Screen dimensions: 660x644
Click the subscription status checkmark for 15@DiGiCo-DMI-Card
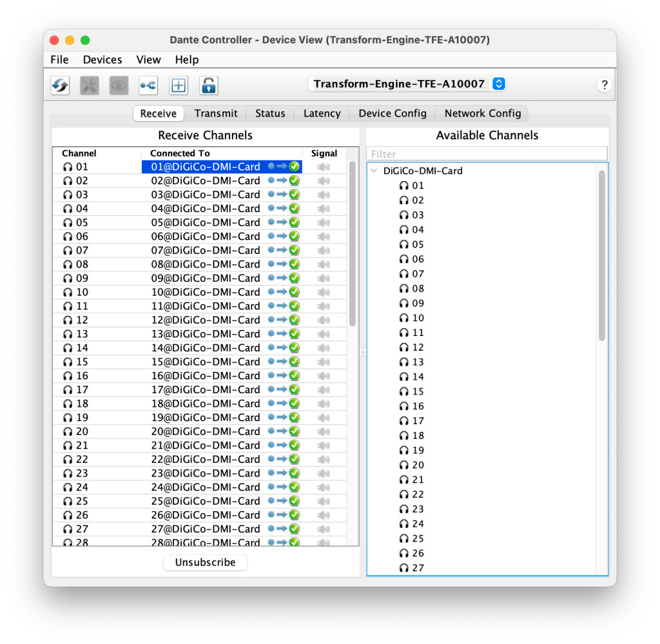(294, 362)
